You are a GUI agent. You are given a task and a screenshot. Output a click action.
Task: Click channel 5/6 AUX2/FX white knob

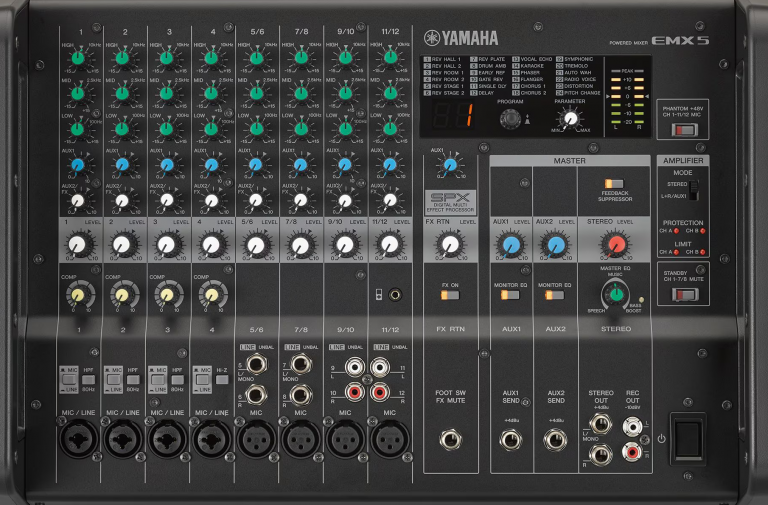pos(256,200)
